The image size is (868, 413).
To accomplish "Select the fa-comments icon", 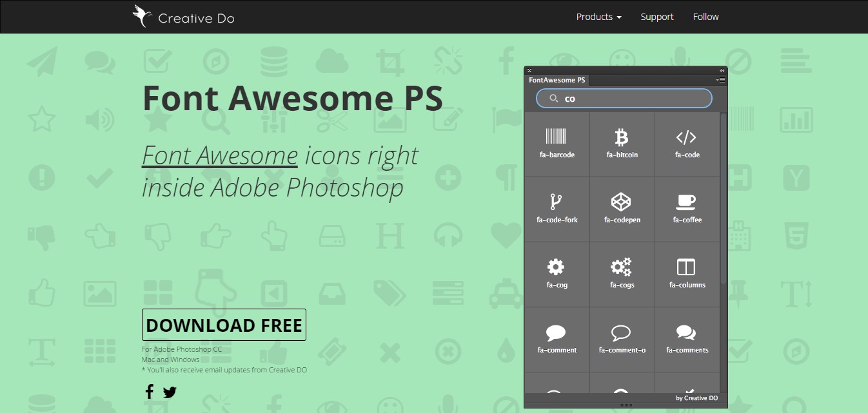I will [x=686, y=338].
